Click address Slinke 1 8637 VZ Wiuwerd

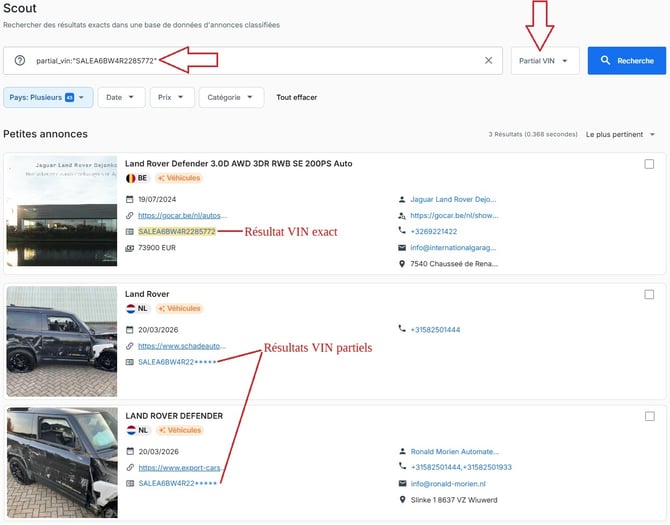pos(454,500)
